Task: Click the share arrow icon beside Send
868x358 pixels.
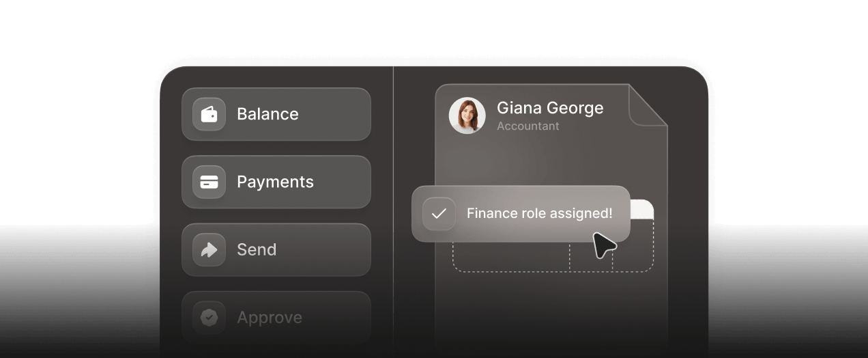Action: tap(209, 250)
